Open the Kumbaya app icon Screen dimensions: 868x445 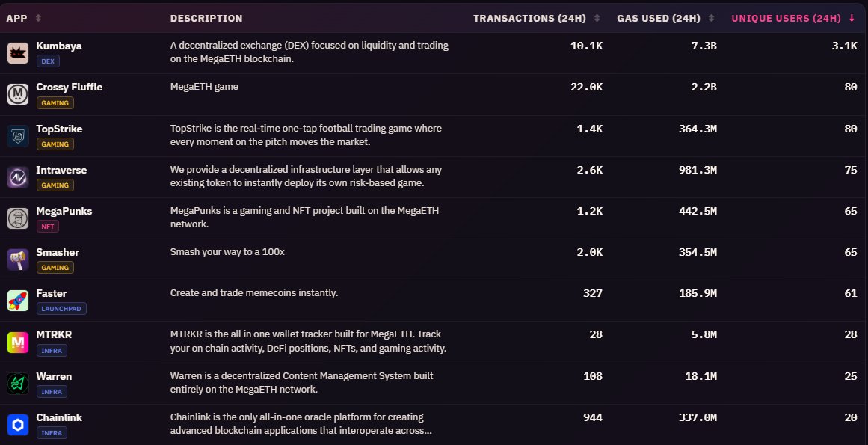[18, 53]
